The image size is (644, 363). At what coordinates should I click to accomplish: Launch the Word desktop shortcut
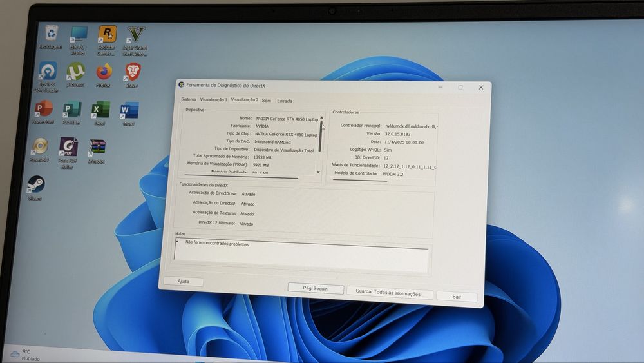coord(129,114)
